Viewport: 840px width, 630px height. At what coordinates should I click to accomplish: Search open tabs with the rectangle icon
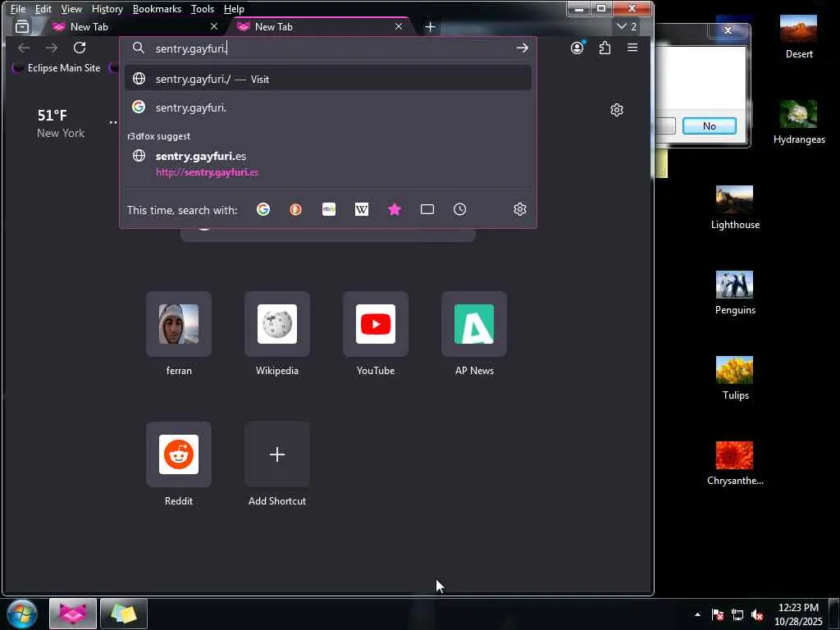(x=427, y=209)
